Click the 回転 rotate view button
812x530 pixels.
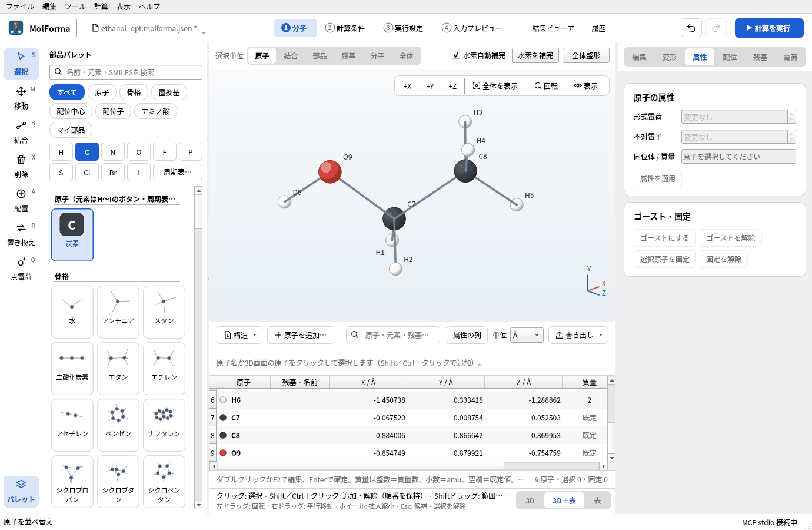click(546, 86)
